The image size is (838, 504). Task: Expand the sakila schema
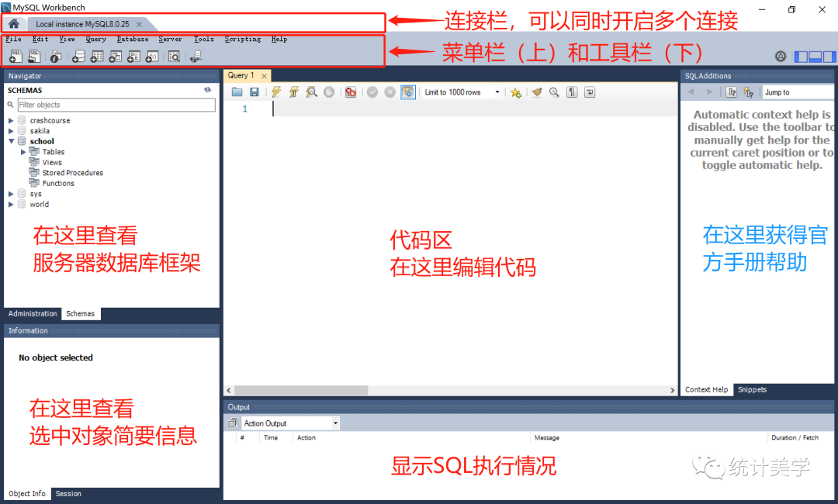11,131
